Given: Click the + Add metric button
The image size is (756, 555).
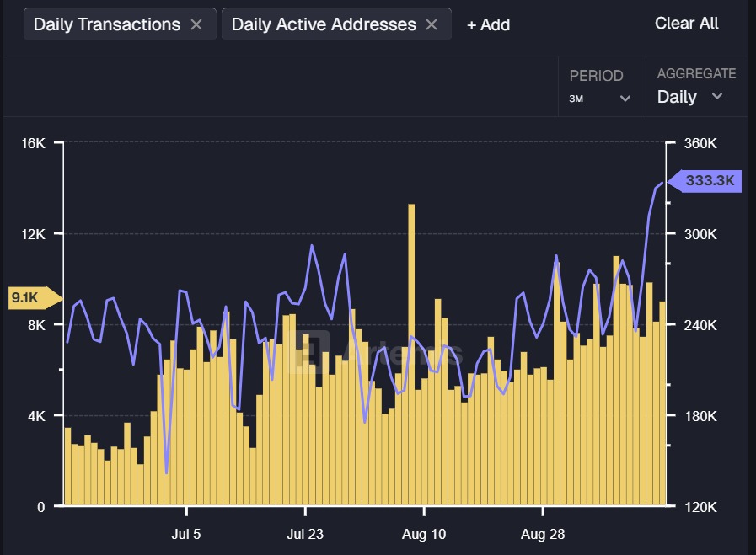Looking at the screenshot, I should [489, 24].
